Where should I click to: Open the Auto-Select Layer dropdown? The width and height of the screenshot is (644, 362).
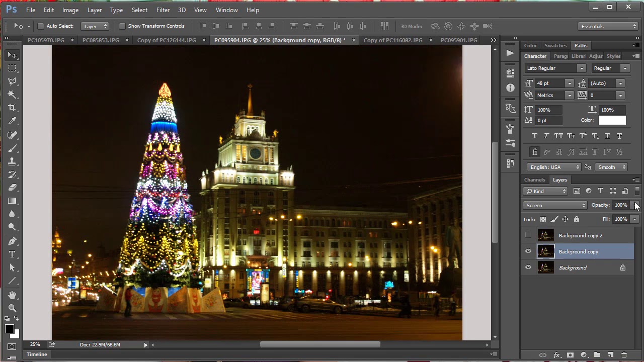(95, 26)
